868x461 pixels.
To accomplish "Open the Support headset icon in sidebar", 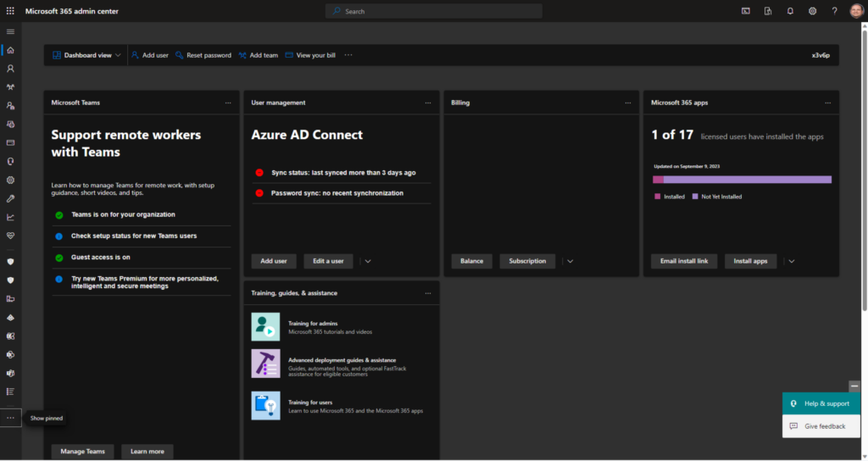I will (10, 162).
